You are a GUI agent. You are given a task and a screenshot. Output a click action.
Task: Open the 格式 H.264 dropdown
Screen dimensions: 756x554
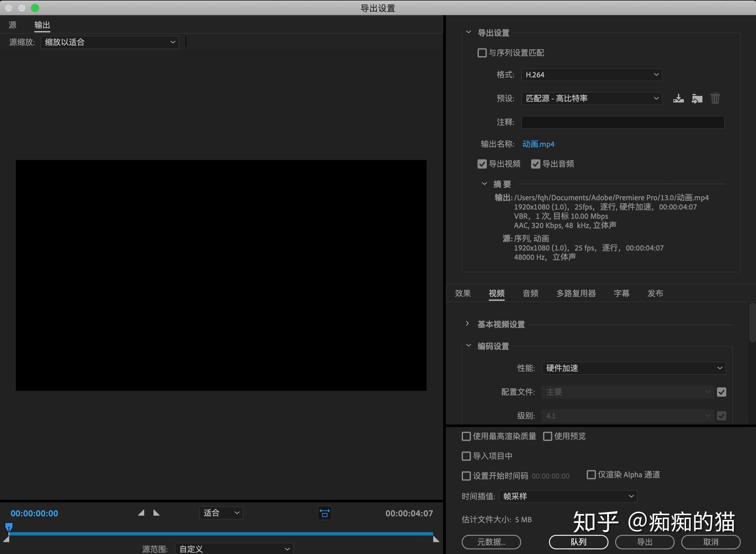pyautogui.click(x=592, y=75)
